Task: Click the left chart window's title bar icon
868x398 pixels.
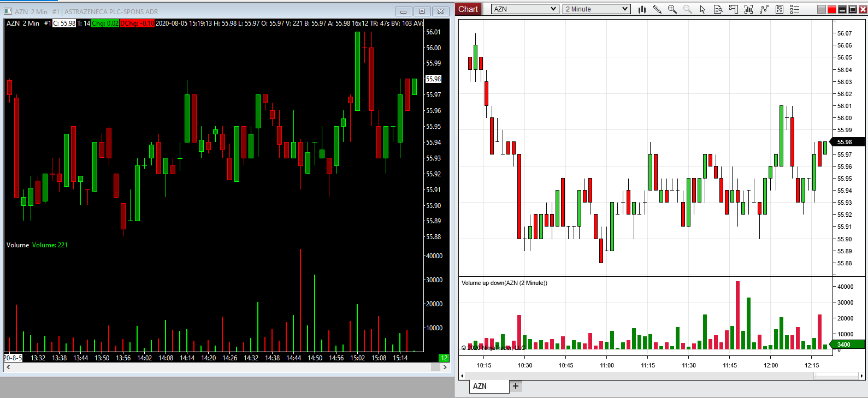Action: coord(8,11)
